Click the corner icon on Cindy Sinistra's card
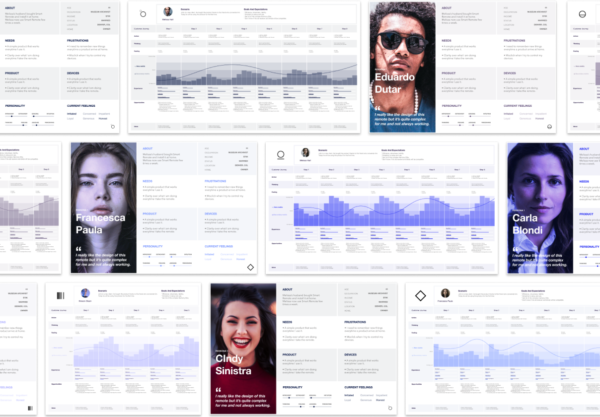The height and width of the screenshot is (417, 600). coord(390,407)
